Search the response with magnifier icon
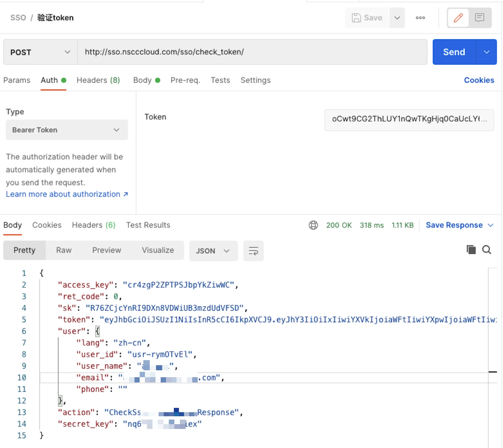 pos(487,250)
